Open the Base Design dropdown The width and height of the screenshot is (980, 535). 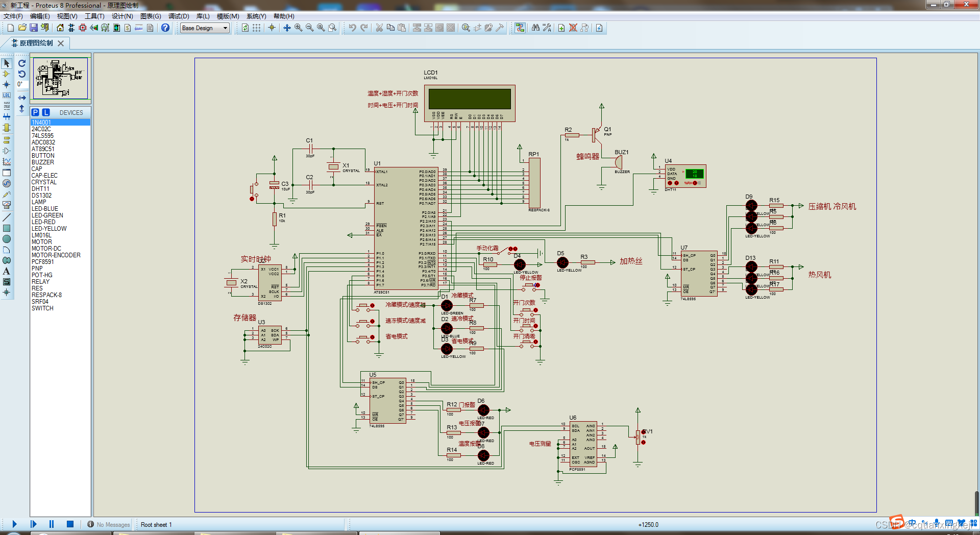point(205,28)
